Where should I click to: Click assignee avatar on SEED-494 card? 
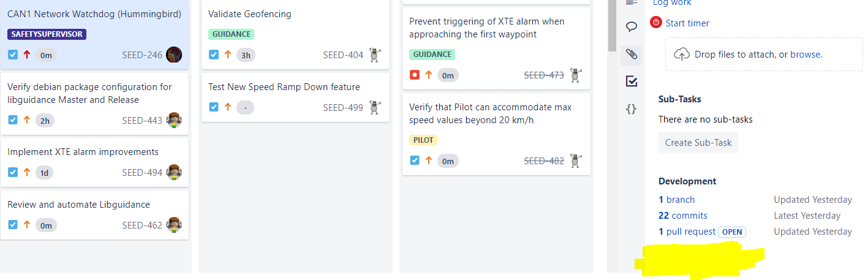pos(174,172)
